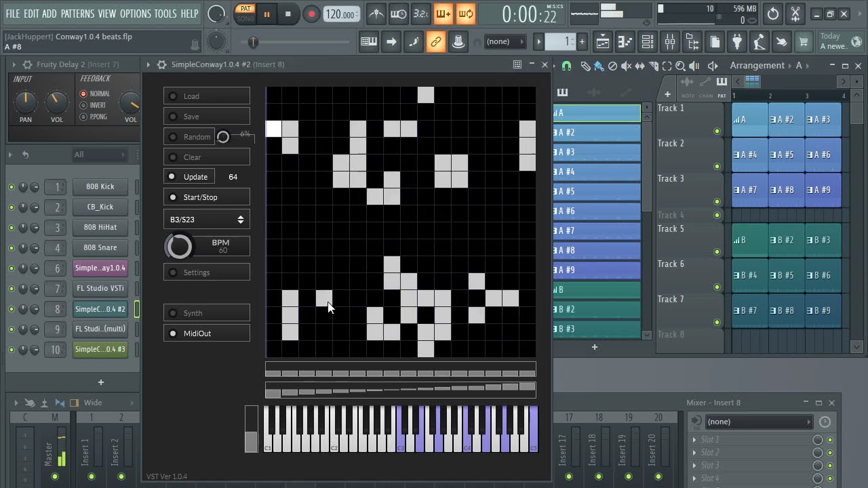Enable the Synth output option

click(x=207, y=313)
